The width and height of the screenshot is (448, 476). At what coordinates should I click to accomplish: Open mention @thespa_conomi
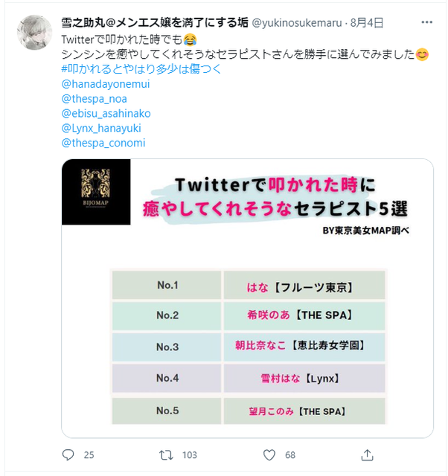[103, 143]
